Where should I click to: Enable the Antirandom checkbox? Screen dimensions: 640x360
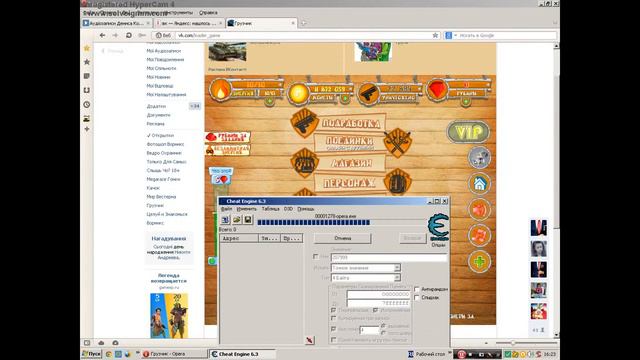click(417, 289)
